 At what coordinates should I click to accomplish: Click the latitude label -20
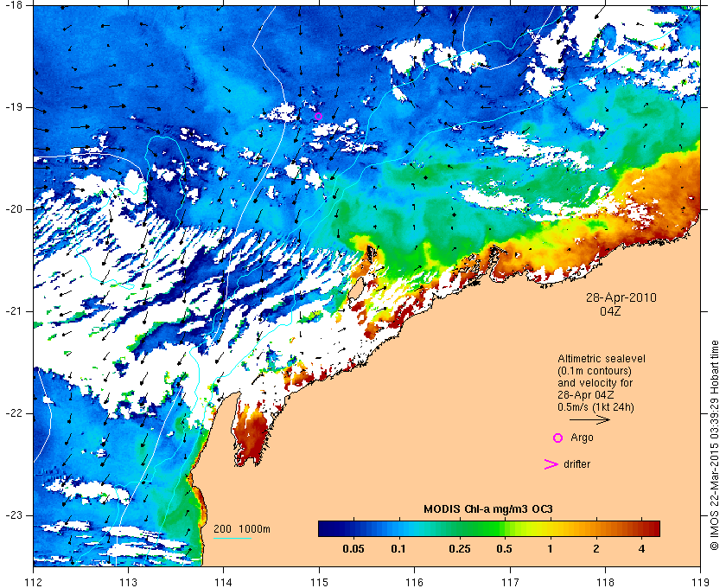pos(12,209)
